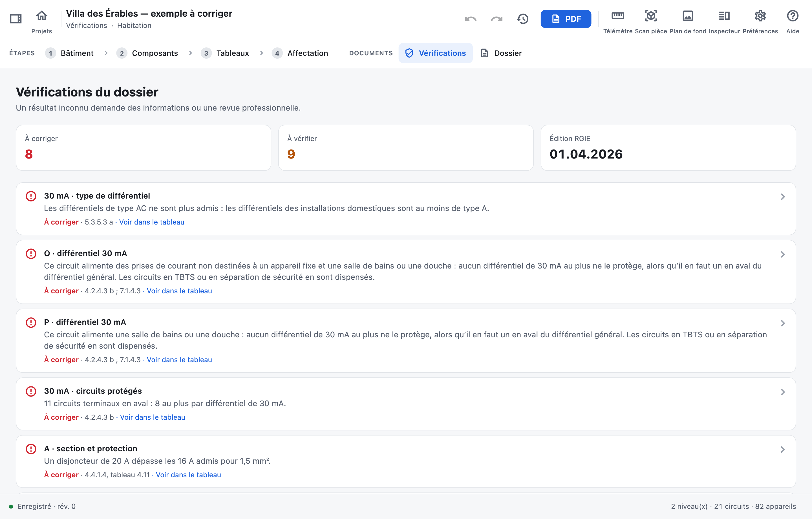Expand the 'A · section et protection' chevron

coord(782,449)
